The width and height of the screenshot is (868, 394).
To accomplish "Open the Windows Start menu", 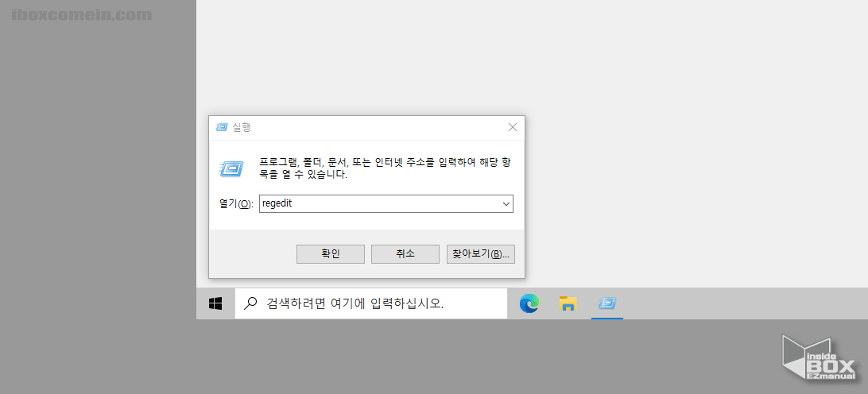I will [x=215, y=303].
